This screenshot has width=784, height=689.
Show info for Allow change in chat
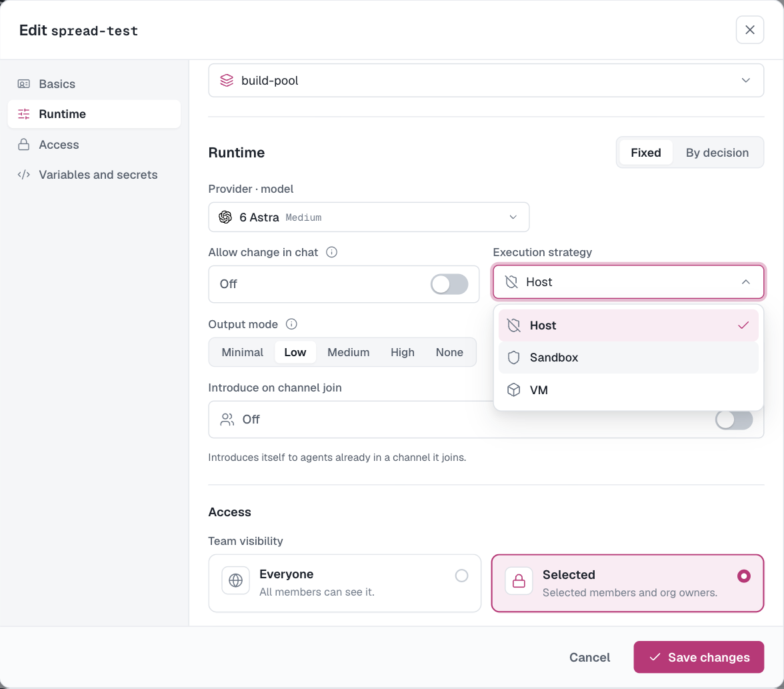click(x=331, y=252)
